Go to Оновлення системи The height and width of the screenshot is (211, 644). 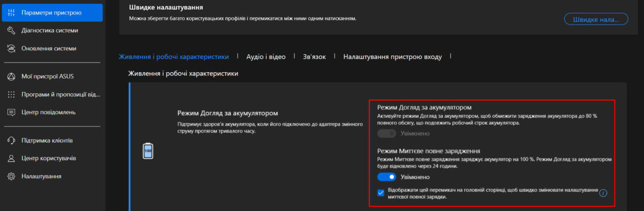(x=52, y=48)
